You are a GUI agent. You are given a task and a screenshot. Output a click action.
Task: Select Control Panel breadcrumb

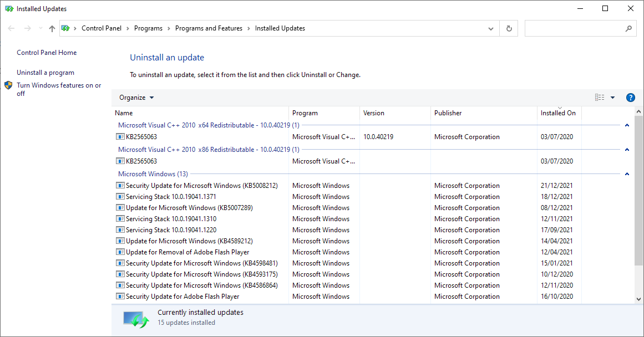pyautogui.click(x=102, y=28)
